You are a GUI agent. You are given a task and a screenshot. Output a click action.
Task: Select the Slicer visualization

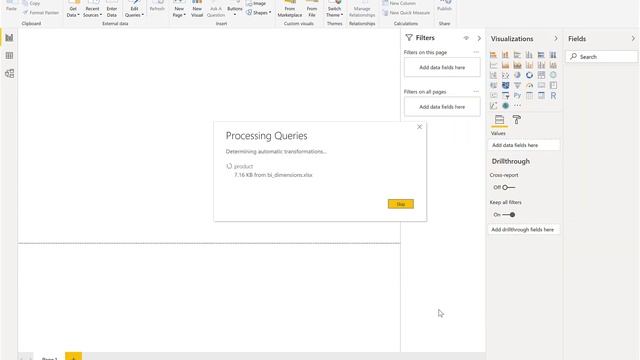[x=505, y=96]
